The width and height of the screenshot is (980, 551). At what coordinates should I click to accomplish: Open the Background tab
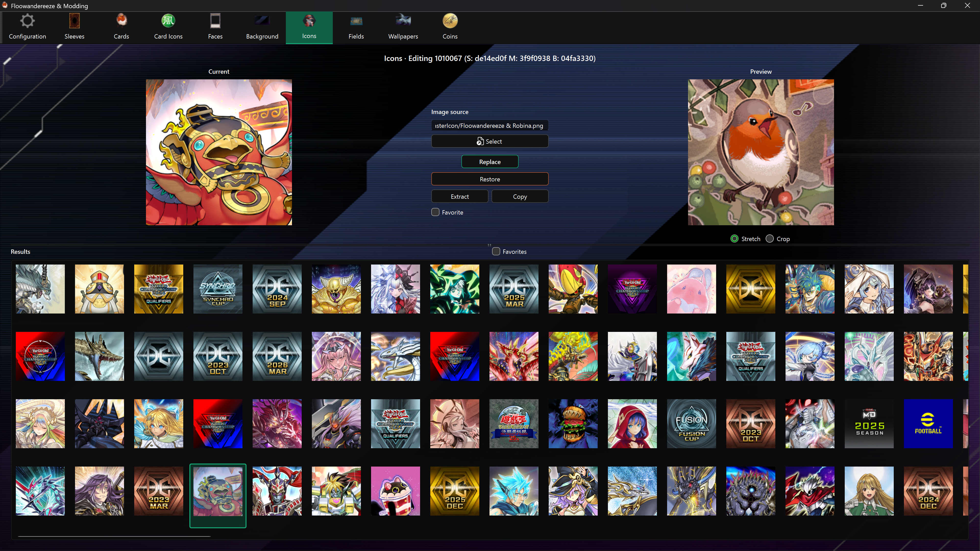pos(262,27)
